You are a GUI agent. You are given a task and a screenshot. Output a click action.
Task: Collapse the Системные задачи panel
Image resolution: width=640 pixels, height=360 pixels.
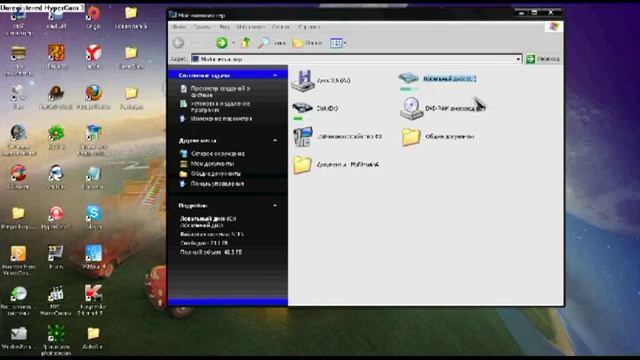(x=275, y=76)
